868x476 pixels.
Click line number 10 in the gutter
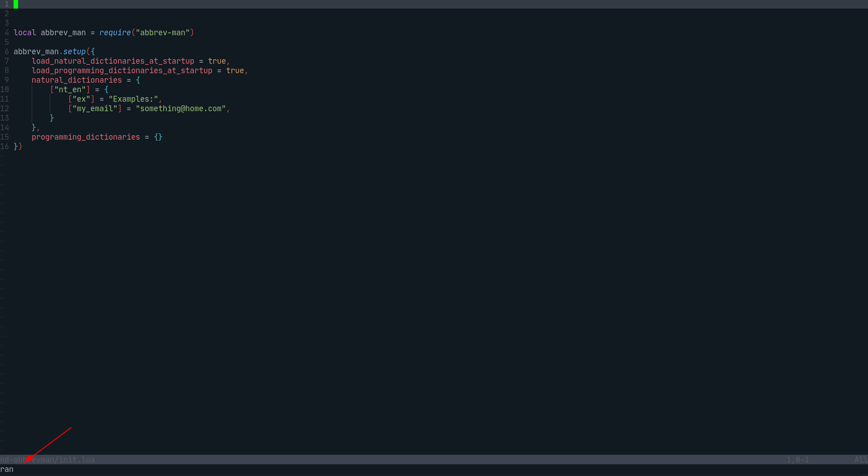click(x=5, y=90)
